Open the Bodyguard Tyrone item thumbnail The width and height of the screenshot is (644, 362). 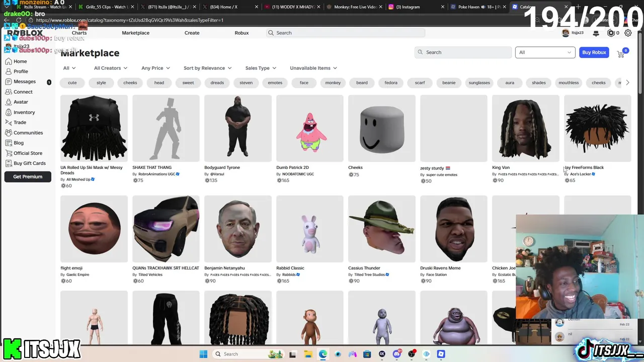click(237, 128)
